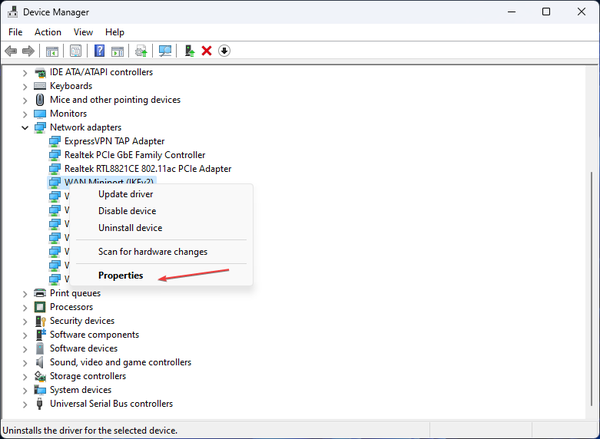Select Update driver from context menu
This screenshot has height=439, width=600.
coord(126,194)
